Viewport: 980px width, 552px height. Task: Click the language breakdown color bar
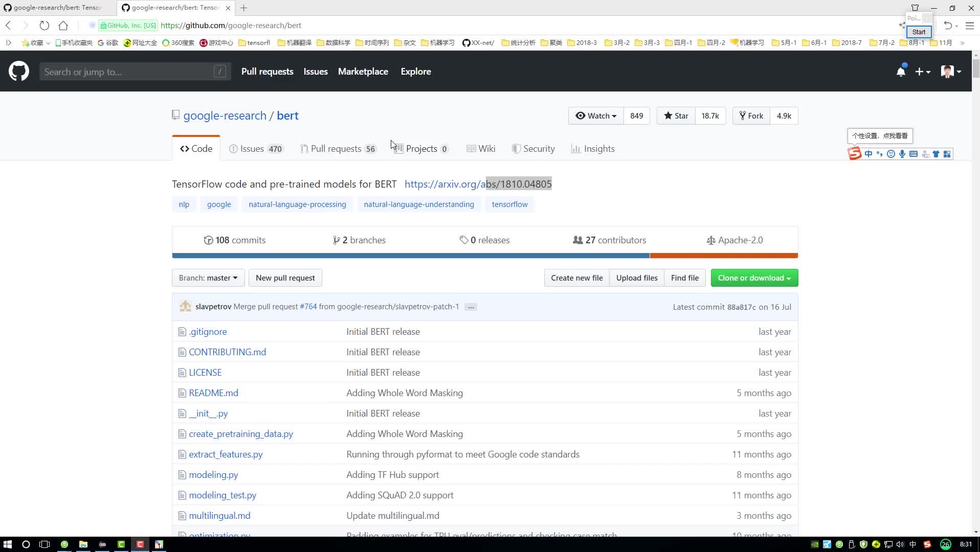(x=485, y=256)
